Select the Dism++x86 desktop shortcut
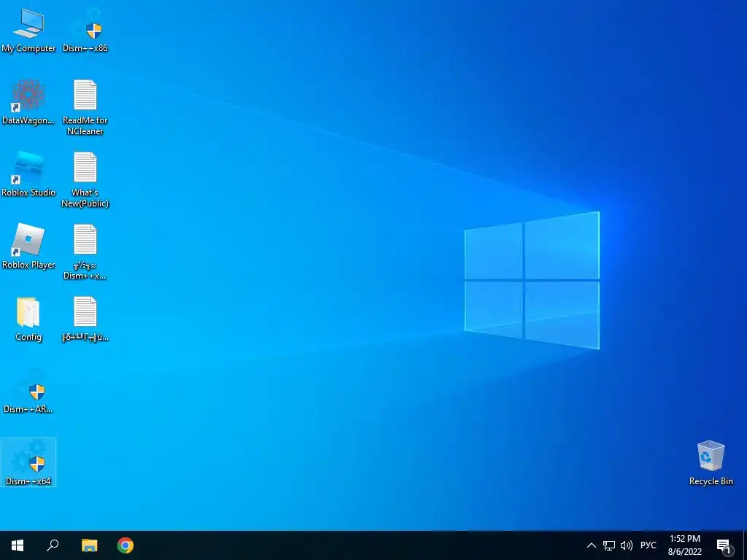This screenshot has width=747, height=560. tap(85, 29)
